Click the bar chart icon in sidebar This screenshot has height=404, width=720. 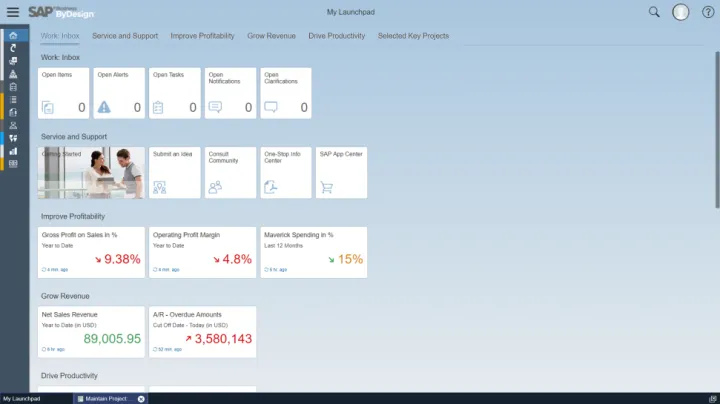point(13,151)
